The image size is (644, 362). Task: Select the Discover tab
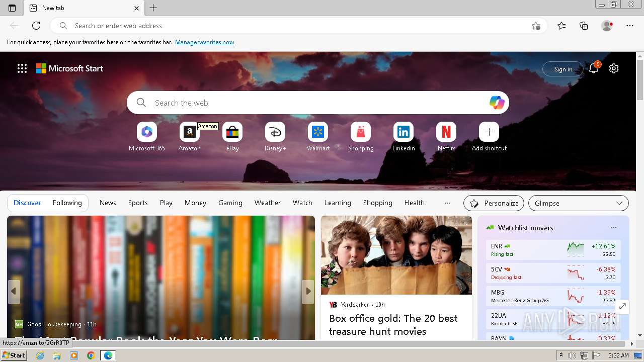pyautogui.click(x=27, y=203)
